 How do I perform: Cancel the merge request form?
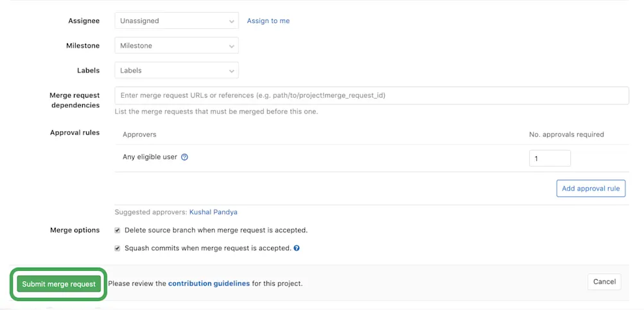[604, 282]
